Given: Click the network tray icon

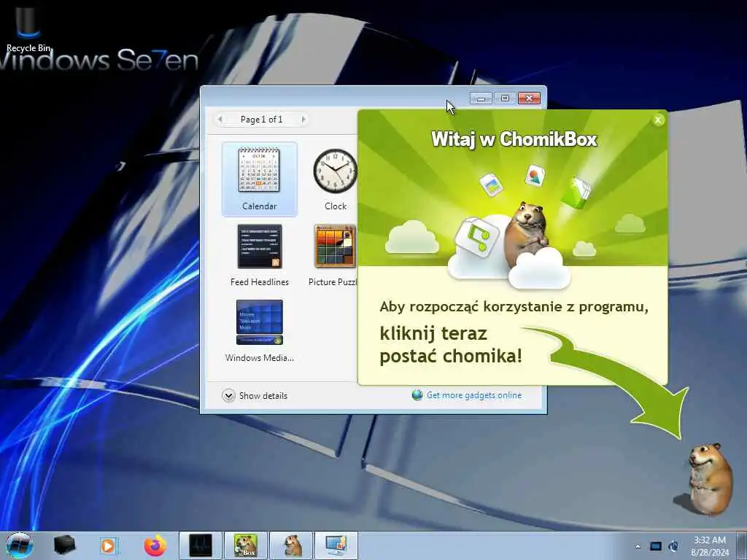Looking at the screenshot, I should click(673, 546).
